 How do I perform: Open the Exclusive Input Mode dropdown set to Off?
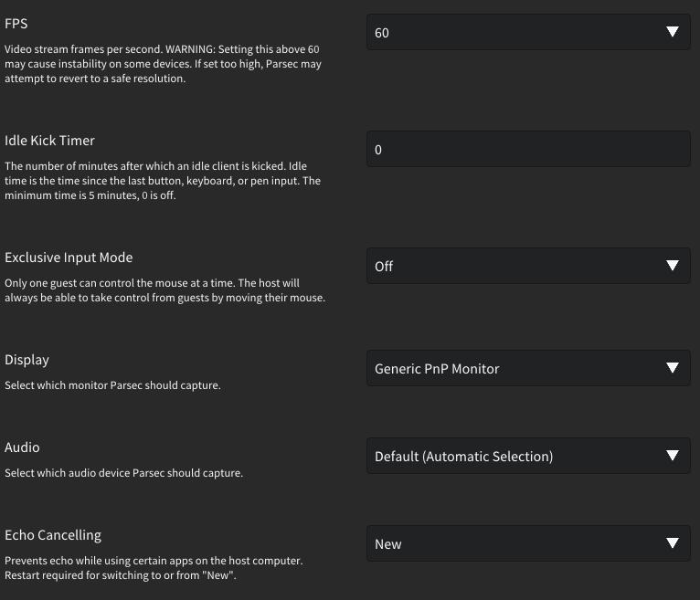point(528,266)
